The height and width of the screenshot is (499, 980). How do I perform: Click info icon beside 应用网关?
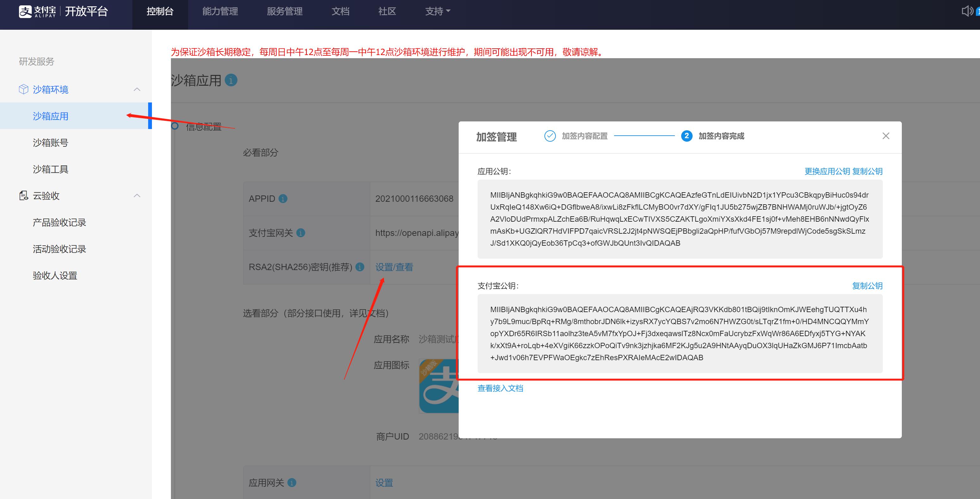coord(292,483)
